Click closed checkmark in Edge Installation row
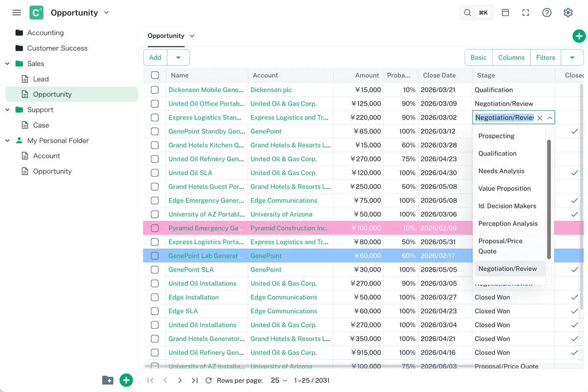This screenshot has height=392, width=588. [574, 298]
